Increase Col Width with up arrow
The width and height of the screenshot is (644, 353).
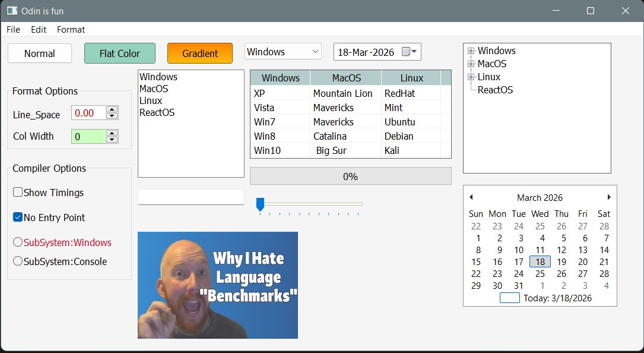click(x=112, y=133)
